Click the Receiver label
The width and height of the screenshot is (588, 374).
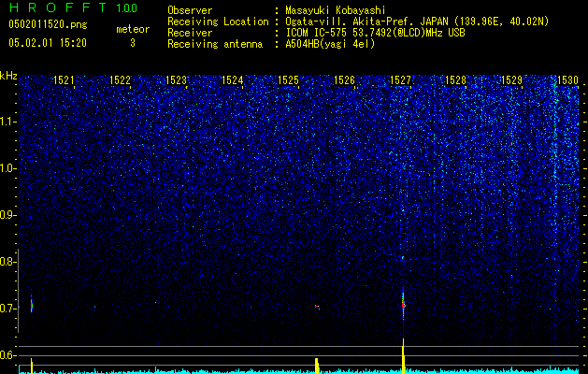point(190,33)
